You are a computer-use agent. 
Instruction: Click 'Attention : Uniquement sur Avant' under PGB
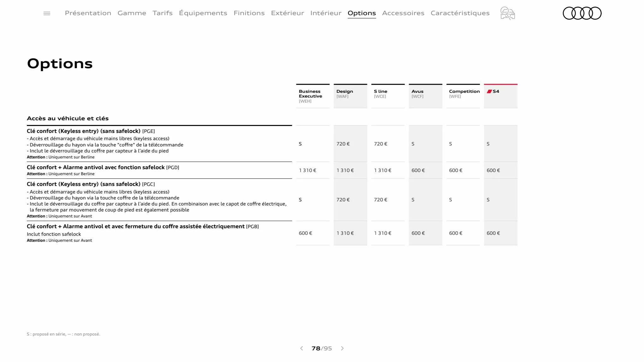[x=59, y=240]
